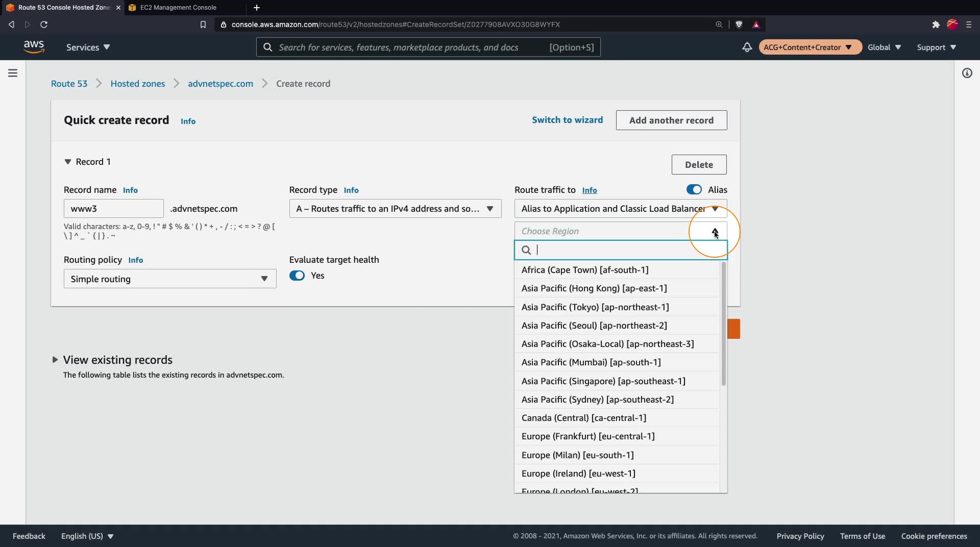Open advnetspec.com breadcrumb link

tap(220, 84)
